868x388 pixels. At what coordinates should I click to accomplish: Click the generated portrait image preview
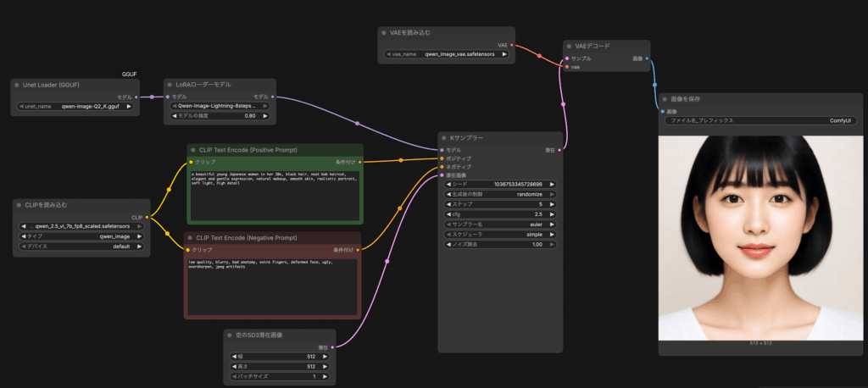click(759, 237)
